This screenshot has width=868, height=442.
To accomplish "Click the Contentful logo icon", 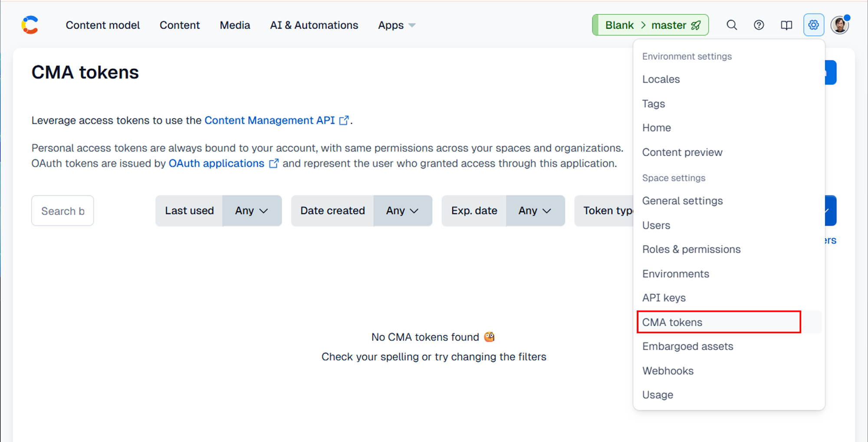I will (x=30, y=25).
